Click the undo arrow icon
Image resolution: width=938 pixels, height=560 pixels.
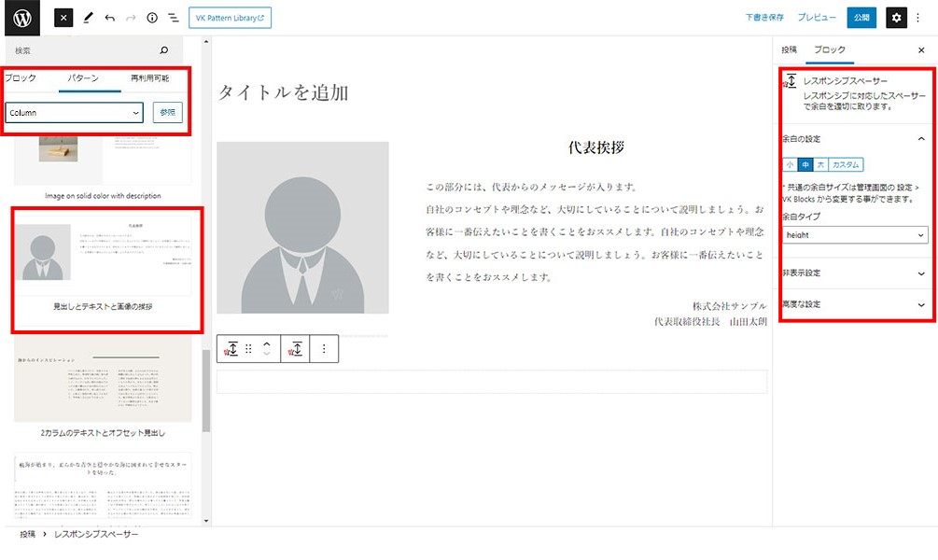109,18
